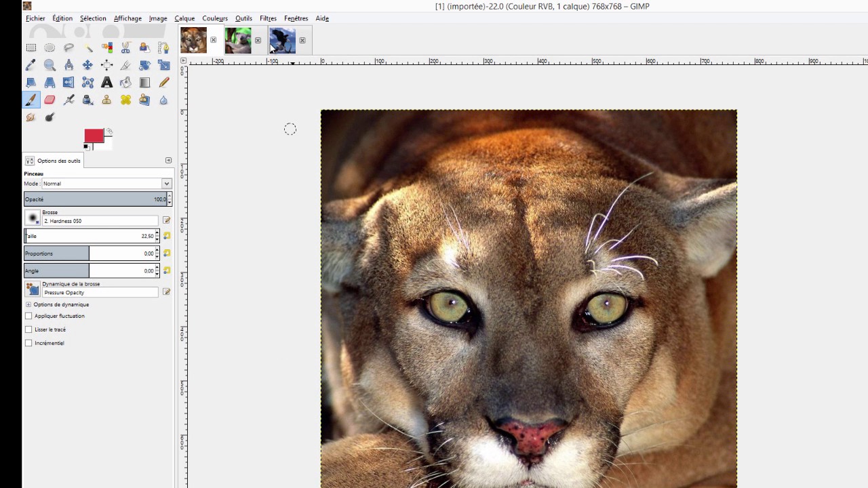Select the Rotate tool
Viewport: 868px width, 488px height.
coord(144,65)
